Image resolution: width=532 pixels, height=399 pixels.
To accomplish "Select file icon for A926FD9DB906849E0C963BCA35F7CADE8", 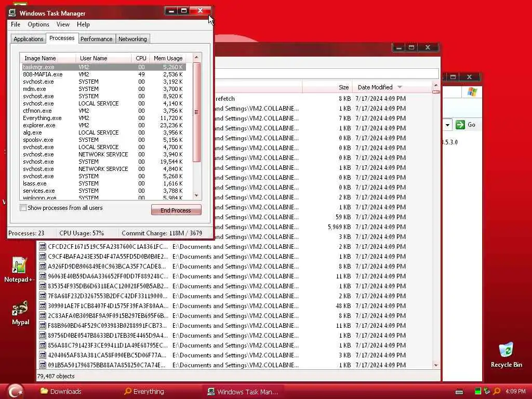I will click(43, 266).
